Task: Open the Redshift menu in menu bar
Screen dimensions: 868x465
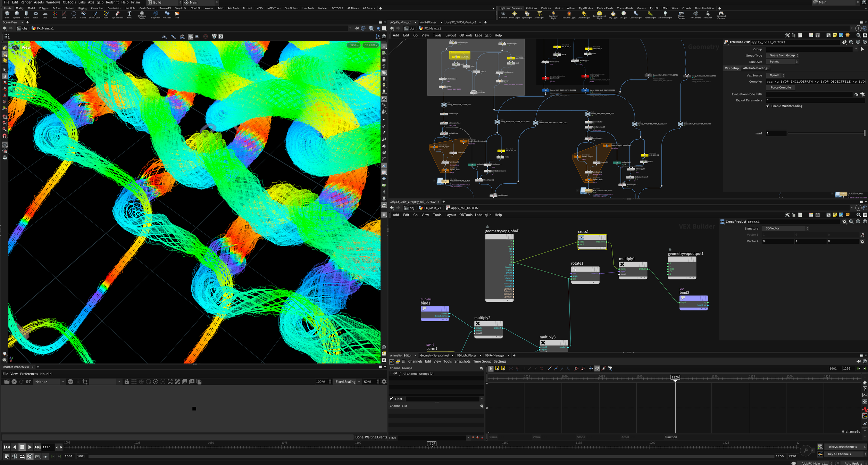Action: pos(112,2)
